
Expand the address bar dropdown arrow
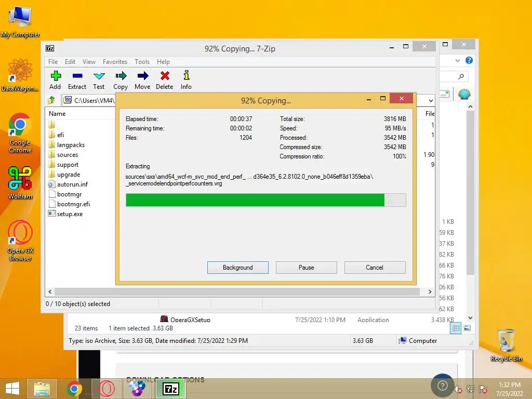click(x=431, y=100)
